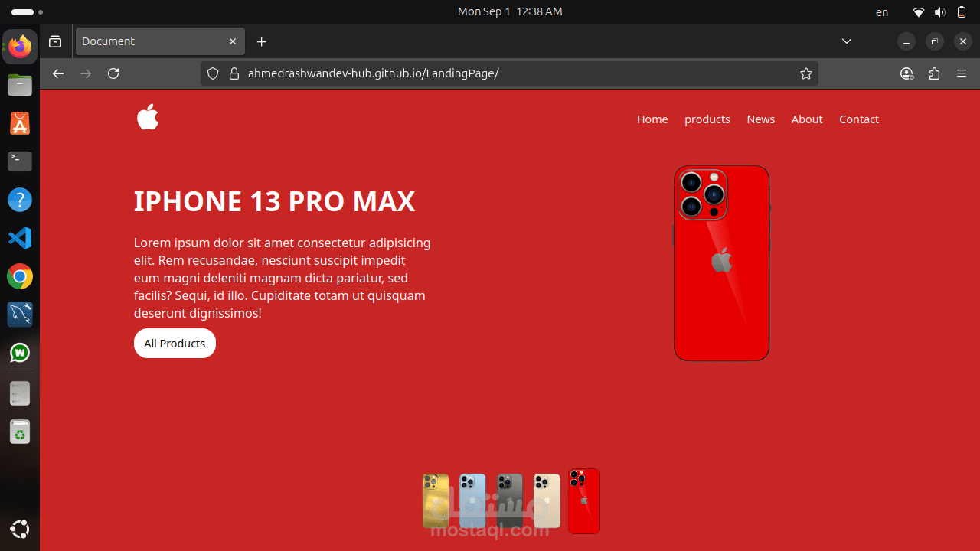Expand the list all tabs dropdown

[847, 41]
